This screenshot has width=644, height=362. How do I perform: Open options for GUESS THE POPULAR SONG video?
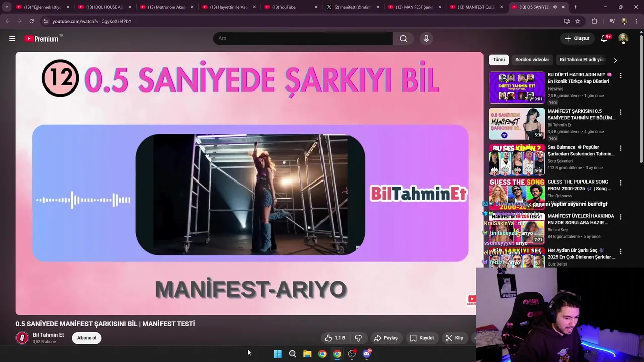[x=620, y=183]
